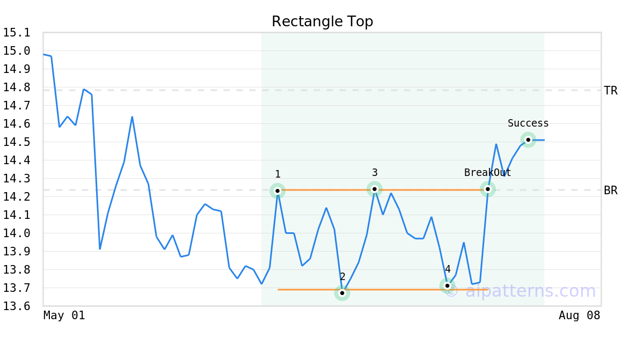Click the Aug 08 date label
644x338 pixels.
(579, 315)
